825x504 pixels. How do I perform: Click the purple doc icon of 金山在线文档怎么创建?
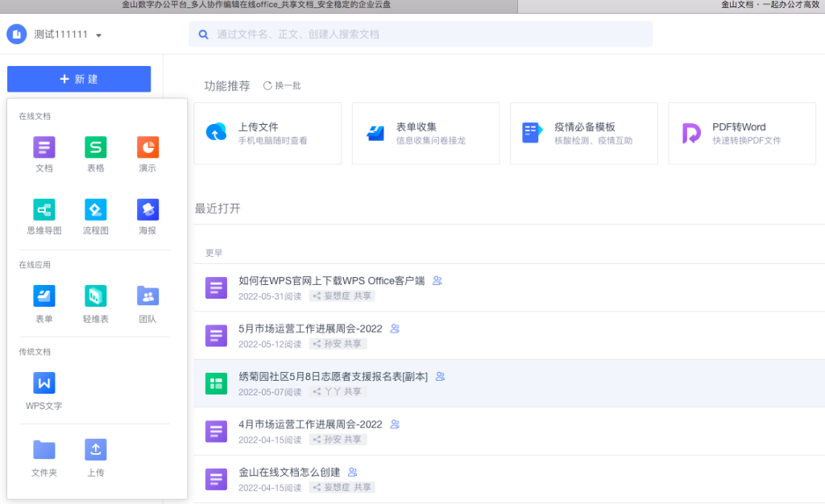pos(216,479)
